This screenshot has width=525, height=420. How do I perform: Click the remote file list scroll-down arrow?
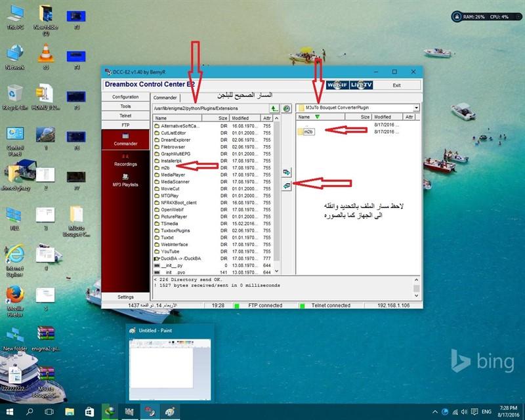tap(276, 271)
